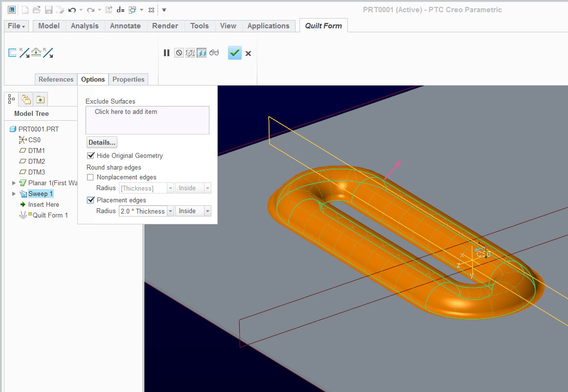This screenshot has height=392, width=568.
Task: Open the Undo history dropdown arrow
Action: 81,10
